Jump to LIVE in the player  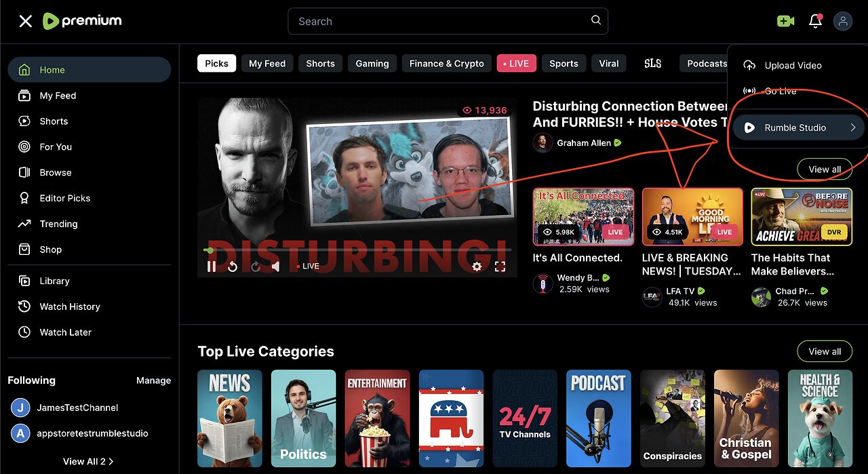[x=308, y=266]
